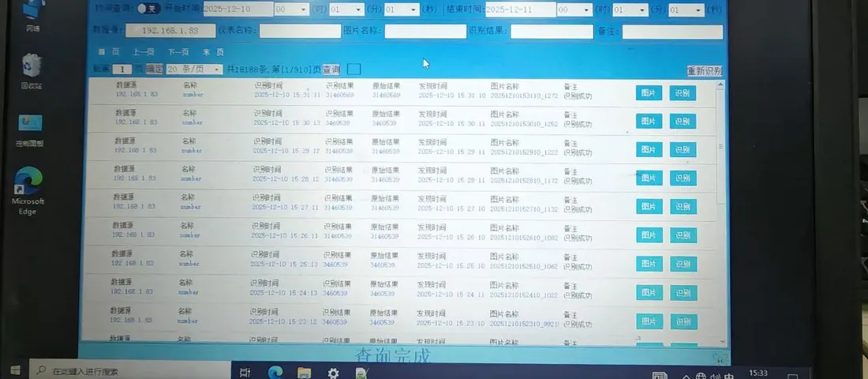The height and width of the screenshot is (379, 868).
Task: Click the taskbar search box
Action: (129, 370)
